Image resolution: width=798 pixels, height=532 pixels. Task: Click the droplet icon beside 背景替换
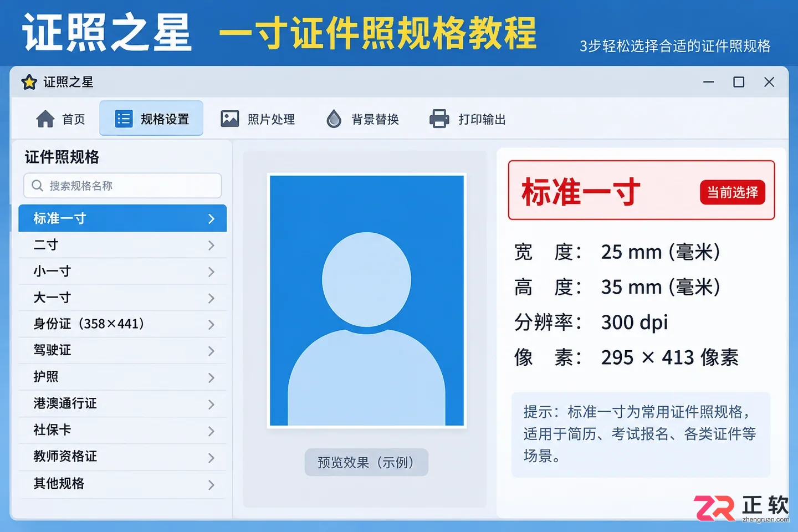[x=334, y=119]
